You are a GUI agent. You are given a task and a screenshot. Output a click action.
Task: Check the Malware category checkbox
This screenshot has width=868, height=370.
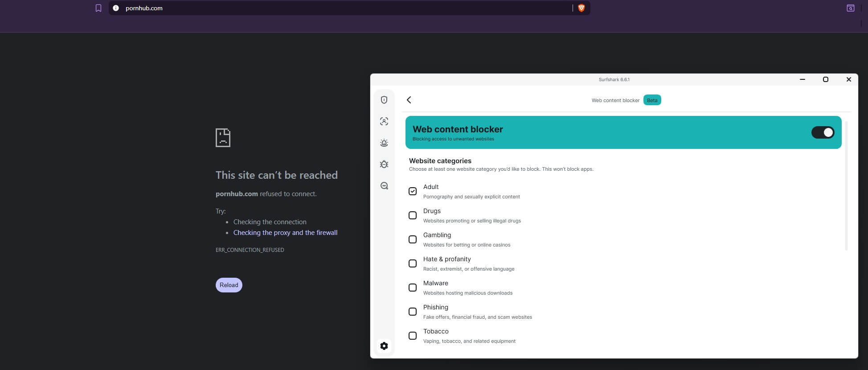[x=413, y=288]
